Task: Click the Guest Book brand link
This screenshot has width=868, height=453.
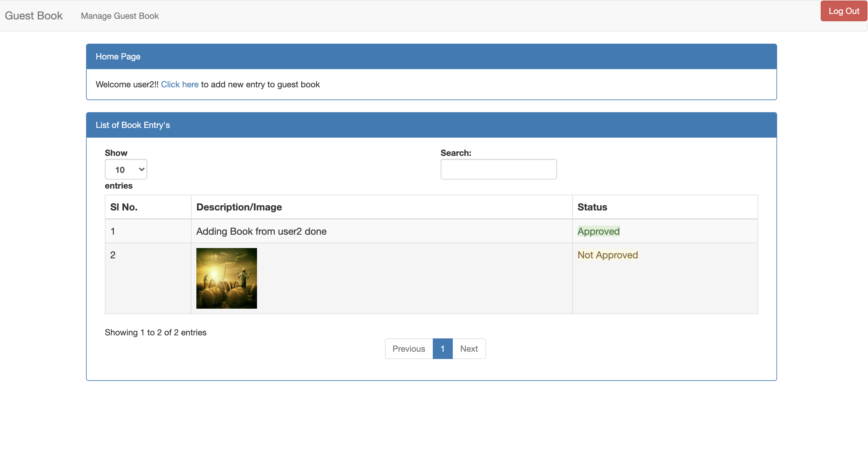Action: point(34,15)
